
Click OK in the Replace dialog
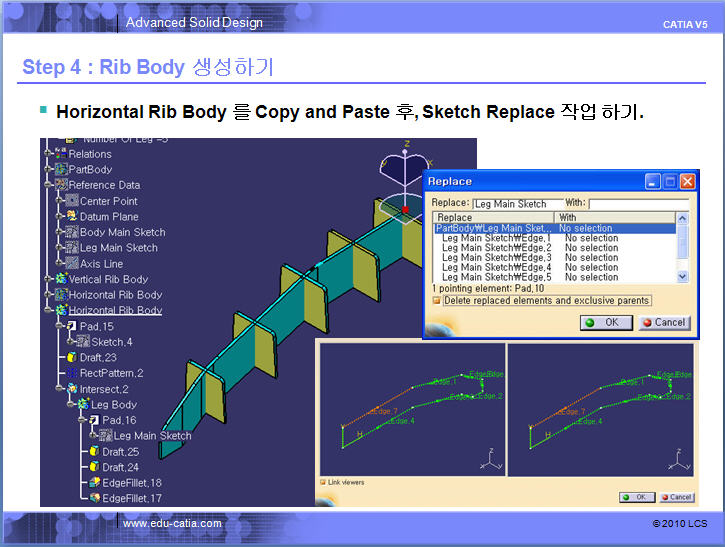[x=603, y=322]
